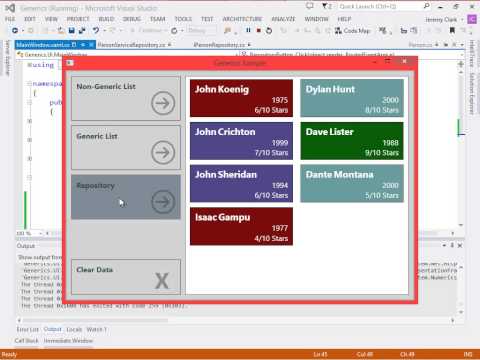480x360 pixels.
Task: Click the Generic List button
Action: coord(126,148)
